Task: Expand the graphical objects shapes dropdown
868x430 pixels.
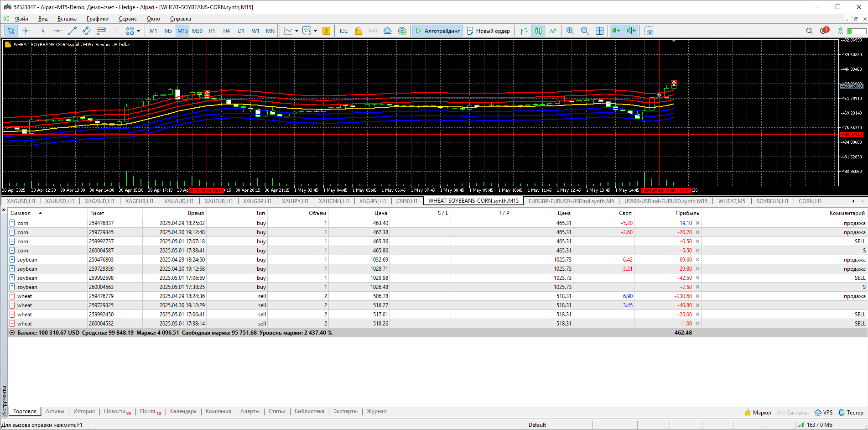Action: pos(138,31)
